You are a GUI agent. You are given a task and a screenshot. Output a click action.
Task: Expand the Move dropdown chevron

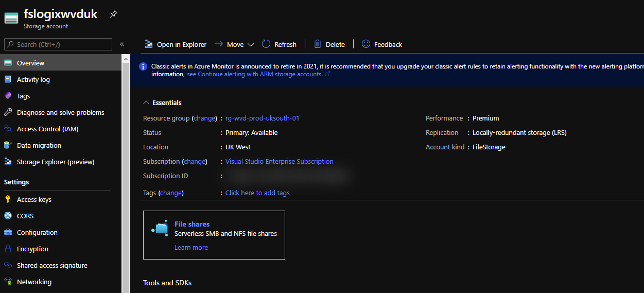click(x=251, y=45)
